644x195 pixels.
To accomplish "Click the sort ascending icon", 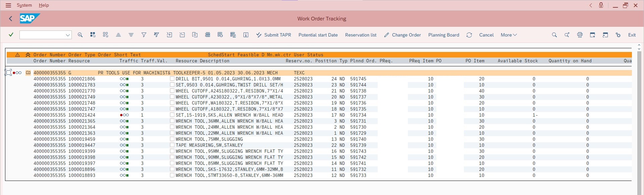I will coord(118,35).
